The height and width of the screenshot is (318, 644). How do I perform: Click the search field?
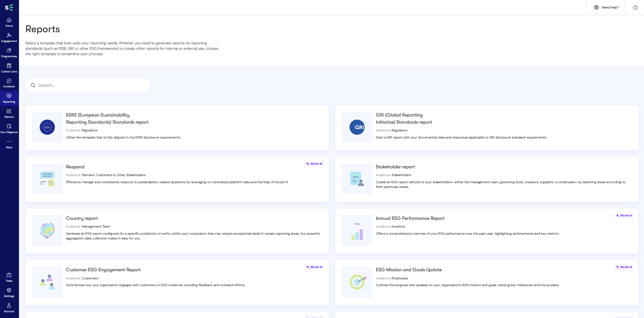[87, 85]
